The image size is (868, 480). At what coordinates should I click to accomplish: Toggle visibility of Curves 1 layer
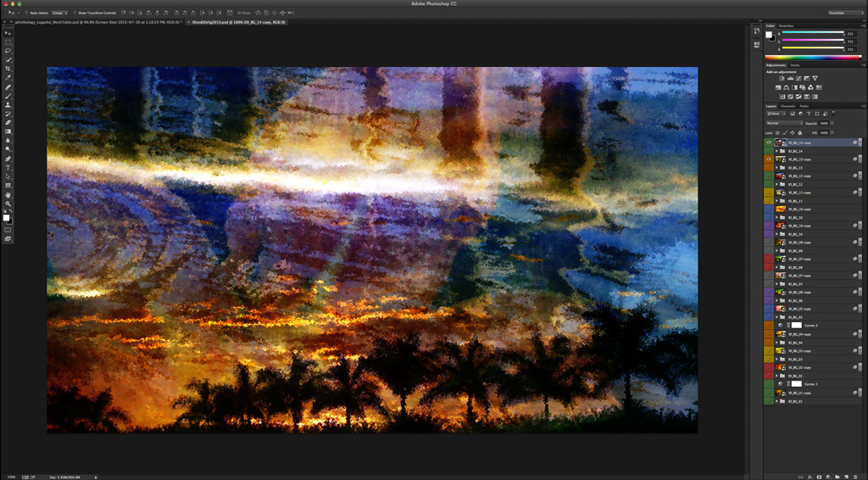[x=769, y=384]
